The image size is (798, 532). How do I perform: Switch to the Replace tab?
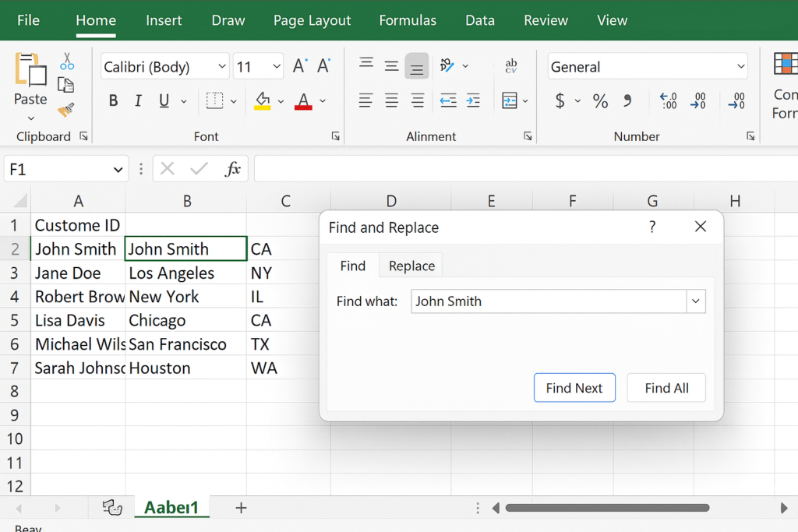coord(411,266)
